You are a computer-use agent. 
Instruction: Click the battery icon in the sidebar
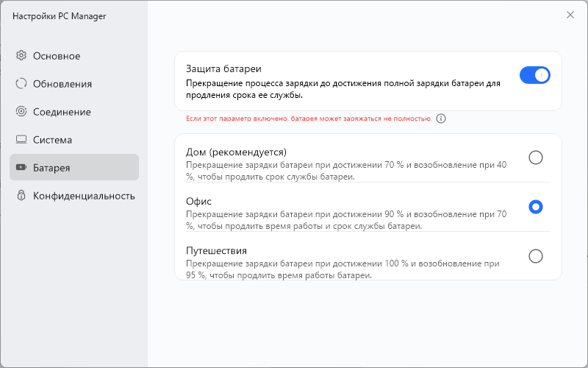pos(21,168)
